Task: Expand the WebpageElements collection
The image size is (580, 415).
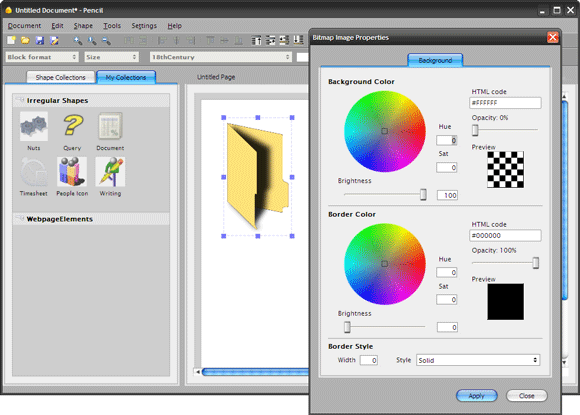Action: [20, 219]
